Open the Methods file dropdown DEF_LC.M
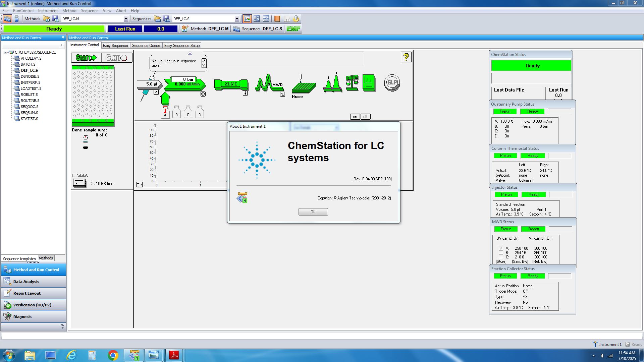Image resolution: width=644 pixels, height=362 pixels. (126, 19)
